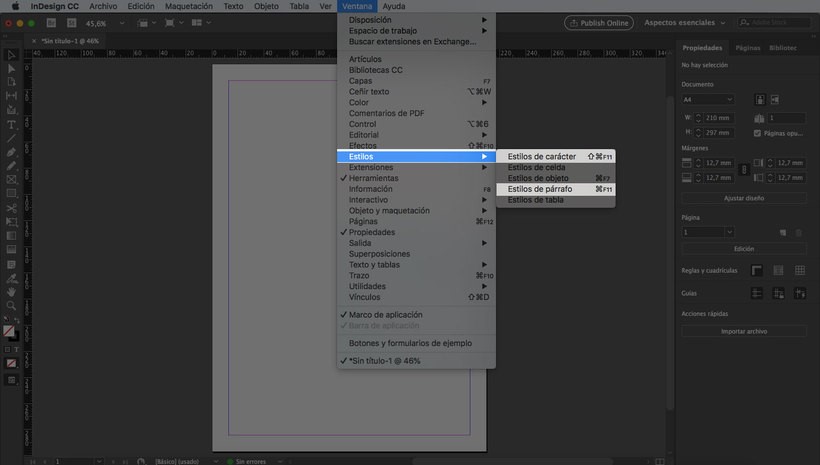Set landscape page orientation

[x=776, y=100]
